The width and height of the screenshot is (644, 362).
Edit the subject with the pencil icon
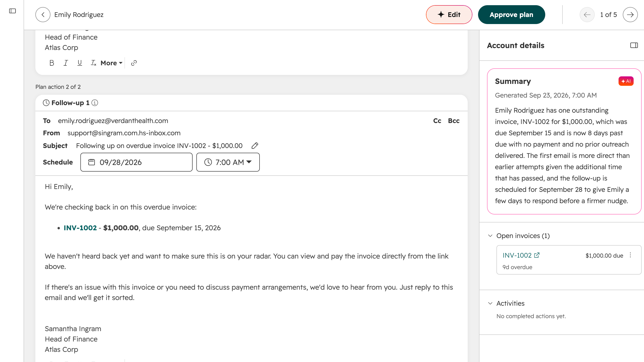coord(255,145)
